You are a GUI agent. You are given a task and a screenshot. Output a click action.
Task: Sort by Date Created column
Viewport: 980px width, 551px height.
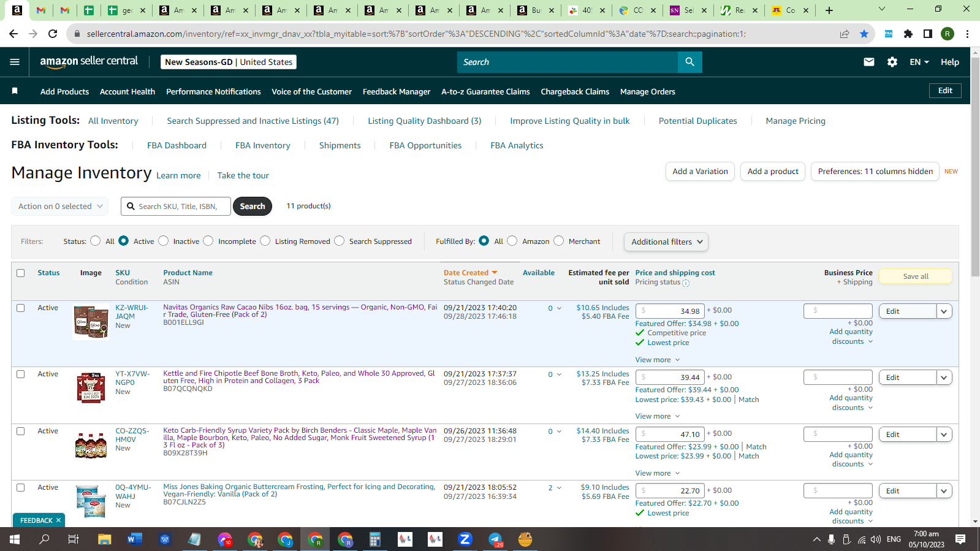(x=470, y=273)
